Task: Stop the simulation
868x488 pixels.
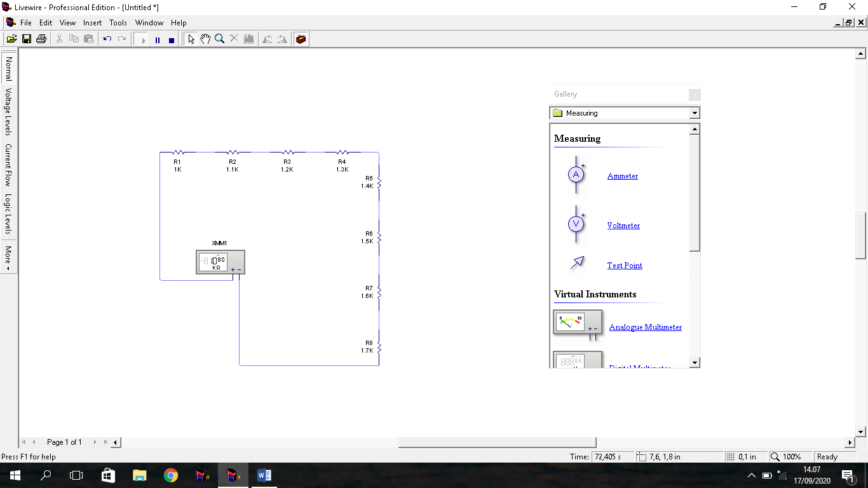Action: coord(172,39)
